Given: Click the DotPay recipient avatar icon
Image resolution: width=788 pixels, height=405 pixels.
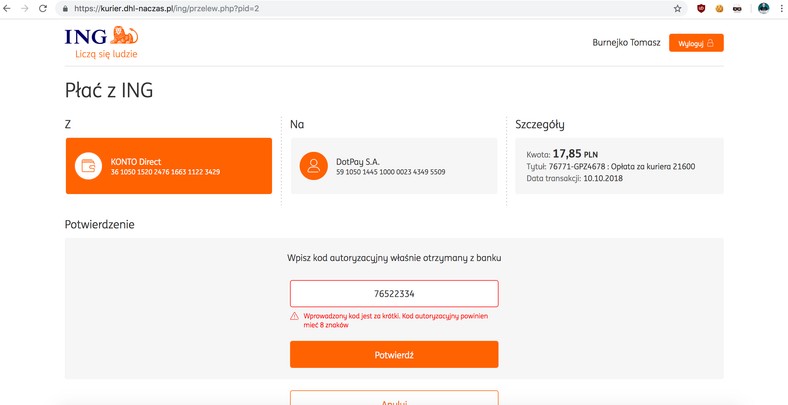Looking at the screenshot, I should [313, 166].
